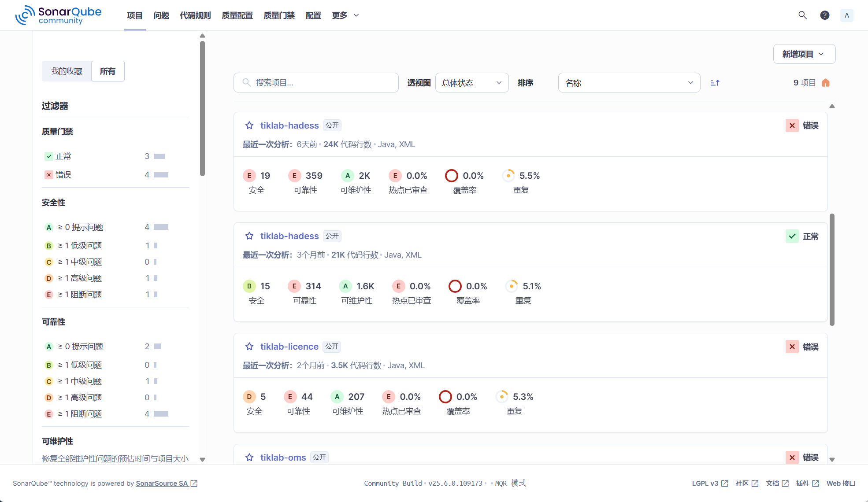Star the tiklab-hadess project as favorite

(x=249, y=125)
